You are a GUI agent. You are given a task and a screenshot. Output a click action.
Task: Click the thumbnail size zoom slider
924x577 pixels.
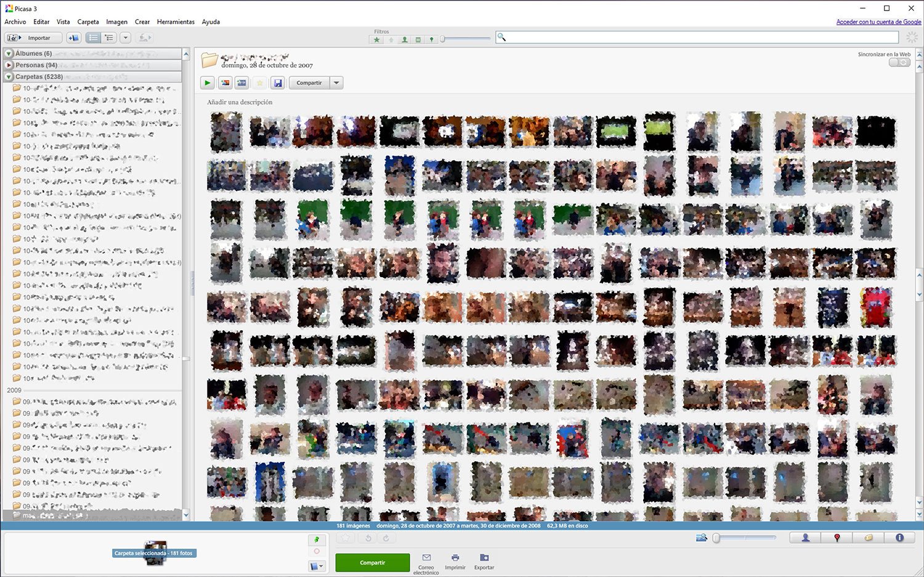click(x=745, y=538)
